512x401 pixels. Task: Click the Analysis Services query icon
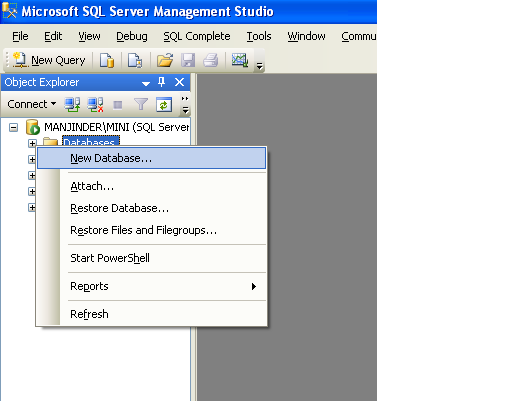(135, 60)
